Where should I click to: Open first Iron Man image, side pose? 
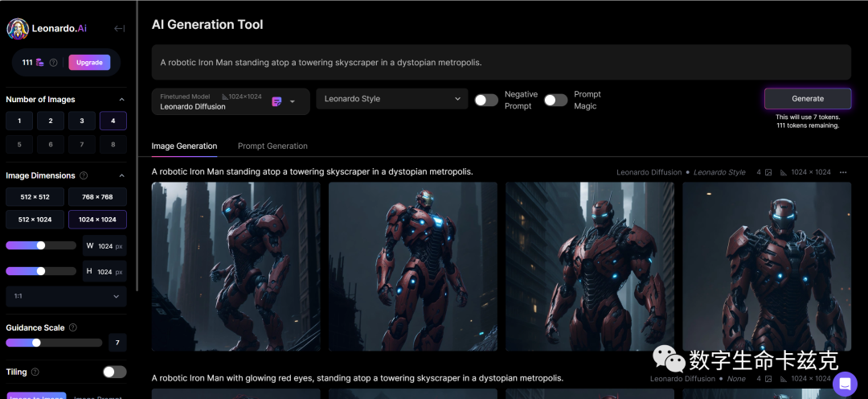click(235, 266)
